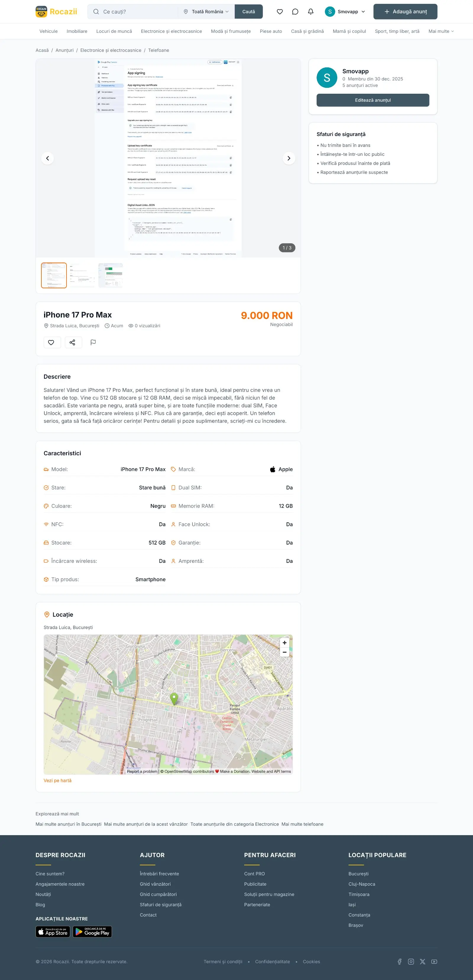Expand the Mai multe categories menu
The width and height of the screenshot is (473, 980).
coord(441,31)
